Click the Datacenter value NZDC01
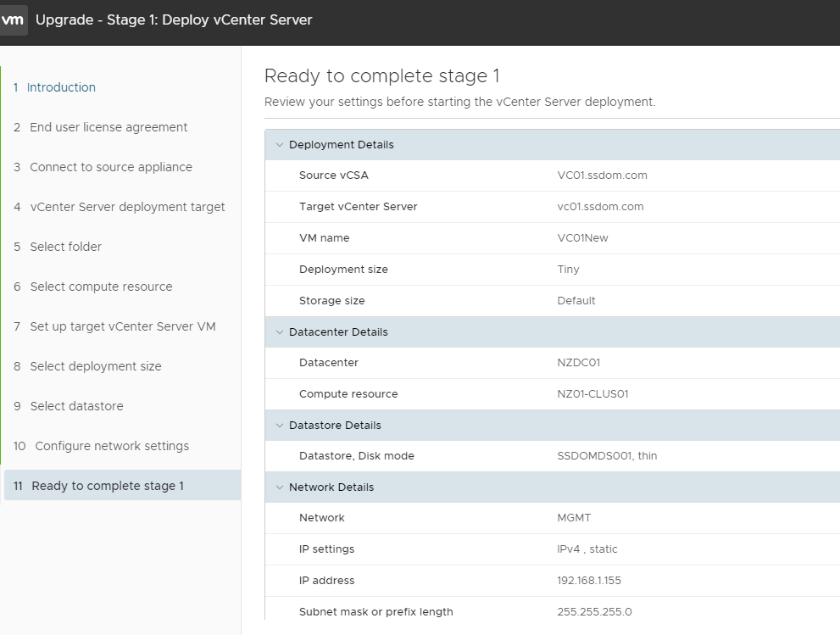This screenshot has height=635, width=840. pyautogui.click(x=579, y=363)
